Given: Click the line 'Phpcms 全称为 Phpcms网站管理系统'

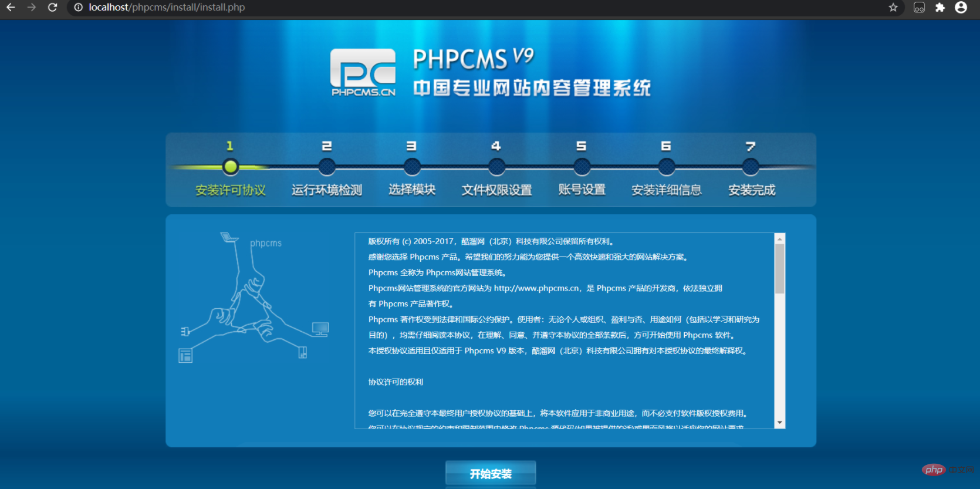Looking at the screenshot, I should 437,272.
